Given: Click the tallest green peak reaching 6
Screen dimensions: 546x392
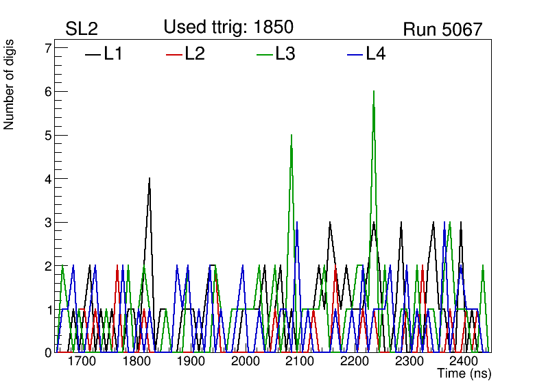Looking at the screenshot, I should tap(373, 92).
